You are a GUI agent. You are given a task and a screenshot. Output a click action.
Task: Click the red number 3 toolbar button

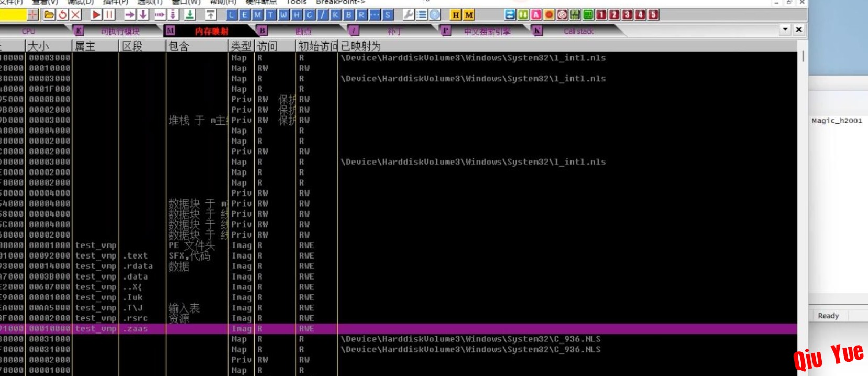[x=627, y=15]
